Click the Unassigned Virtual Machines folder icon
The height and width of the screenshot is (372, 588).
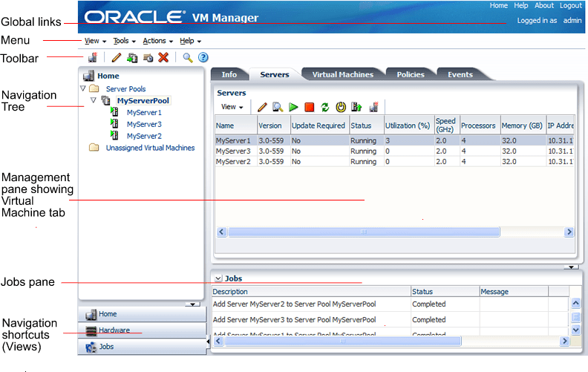tap(94, 147)
